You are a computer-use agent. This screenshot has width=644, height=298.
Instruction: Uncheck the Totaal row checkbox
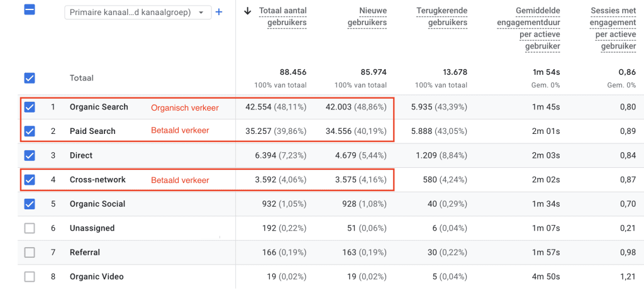coord(29,78)
